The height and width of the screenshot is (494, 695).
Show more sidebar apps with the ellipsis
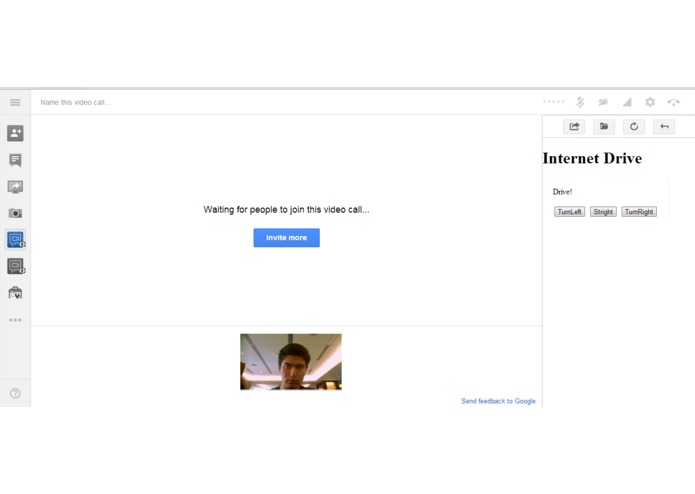(15, 320)
